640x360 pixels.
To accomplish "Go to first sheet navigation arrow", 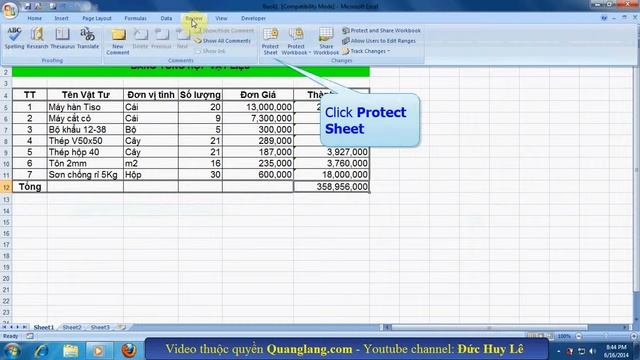I will click(4, 327).
